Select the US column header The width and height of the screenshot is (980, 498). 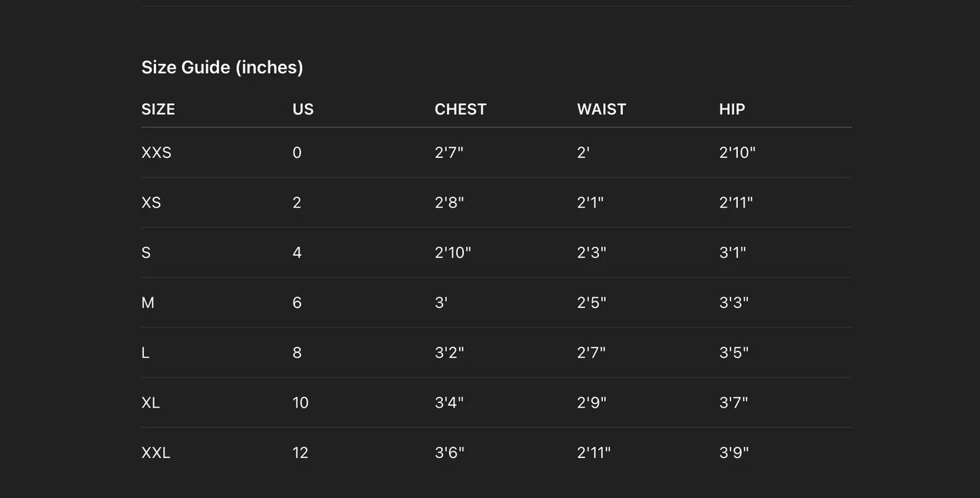303,109
